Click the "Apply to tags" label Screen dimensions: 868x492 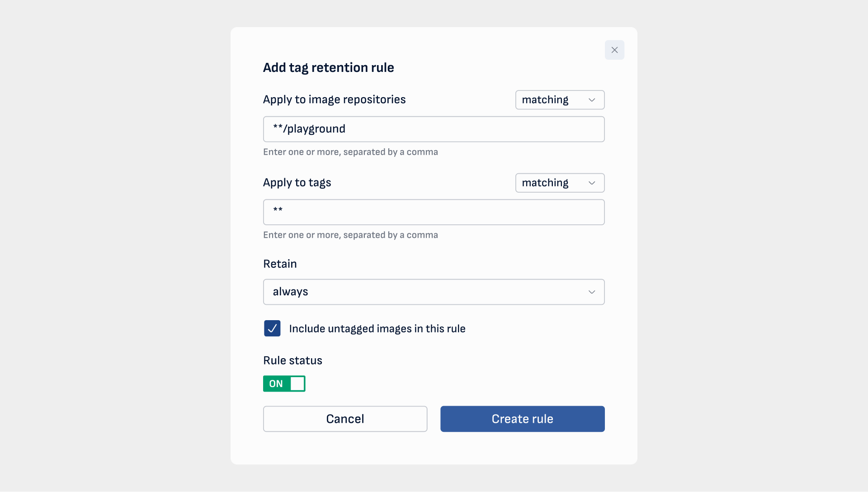[x=297, y=183]
